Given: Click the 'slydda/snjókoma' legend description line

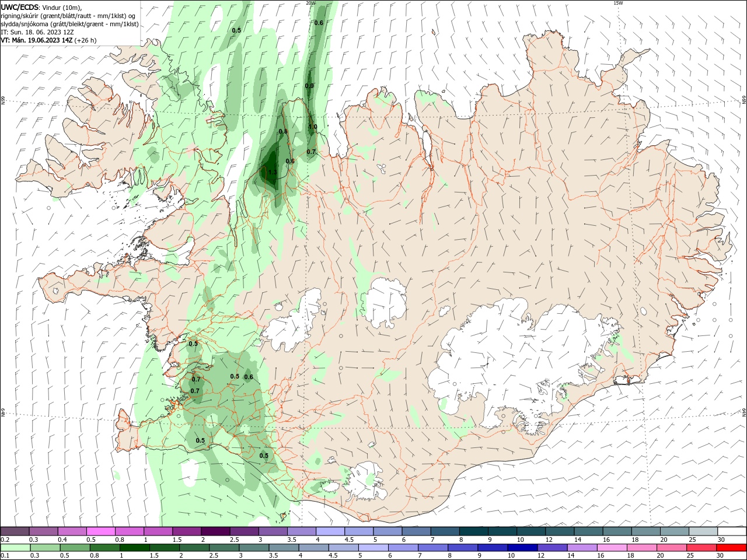Looking at the screenshot, I should coord(70,24).
